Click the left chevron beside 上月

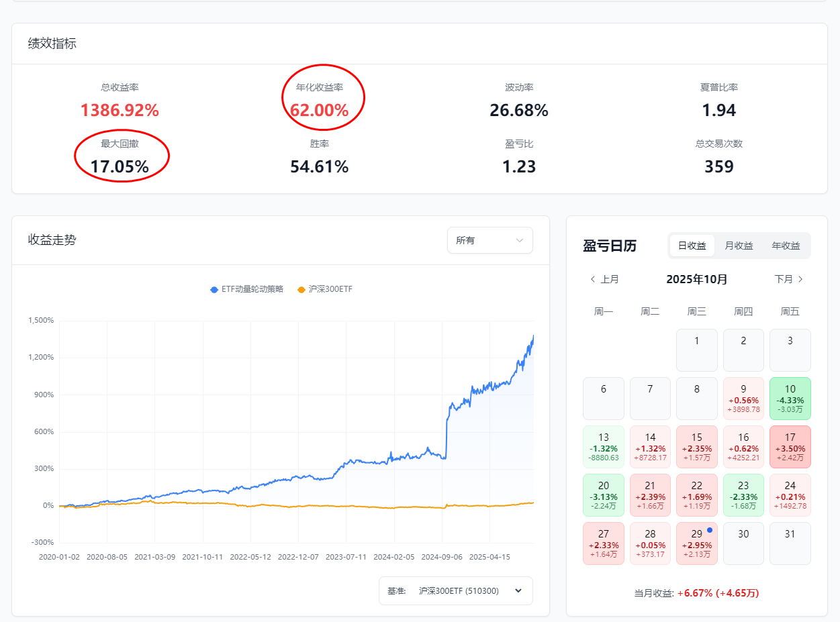point(592,279)
